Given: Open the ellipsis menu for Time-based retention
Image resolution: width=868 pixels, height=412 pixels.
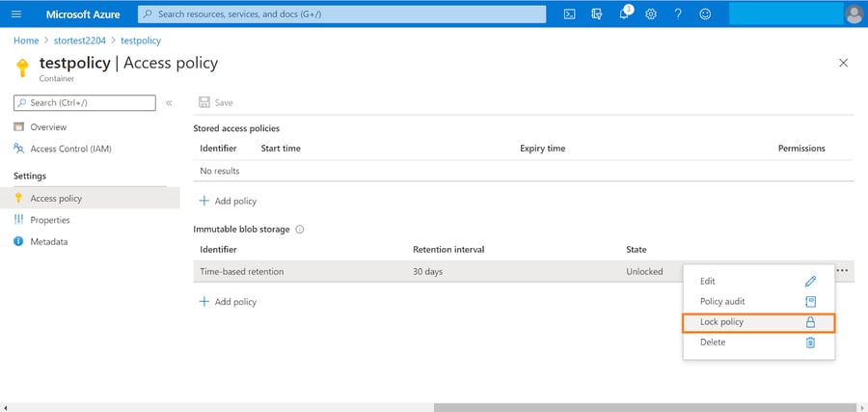Looking at the screenshot, I should click(x=842, y=271).
